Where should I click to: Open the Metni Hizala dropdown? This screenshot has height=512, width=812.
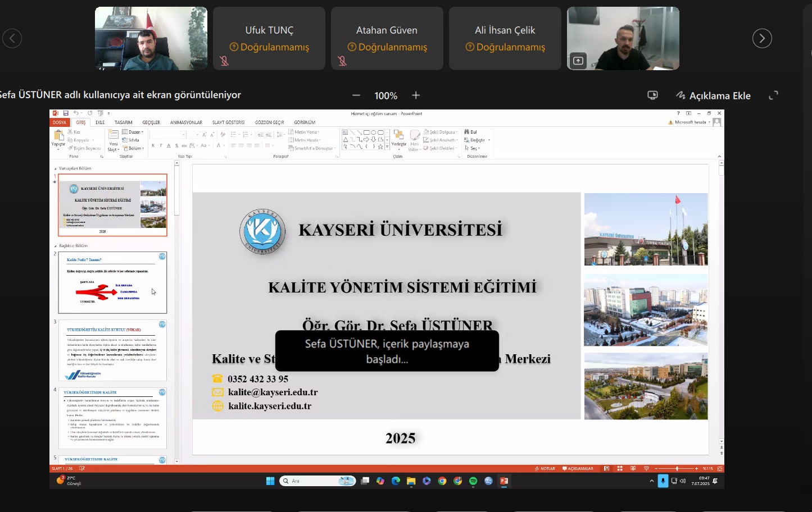coord(305,140)
